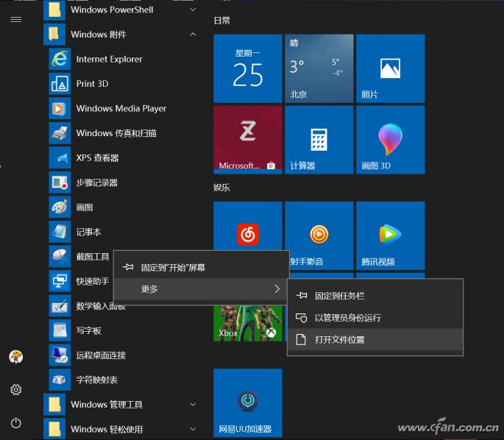Choose 固定到任务栏 from submenu
This screenshot has height=440, width=504.
coord(375,296)
